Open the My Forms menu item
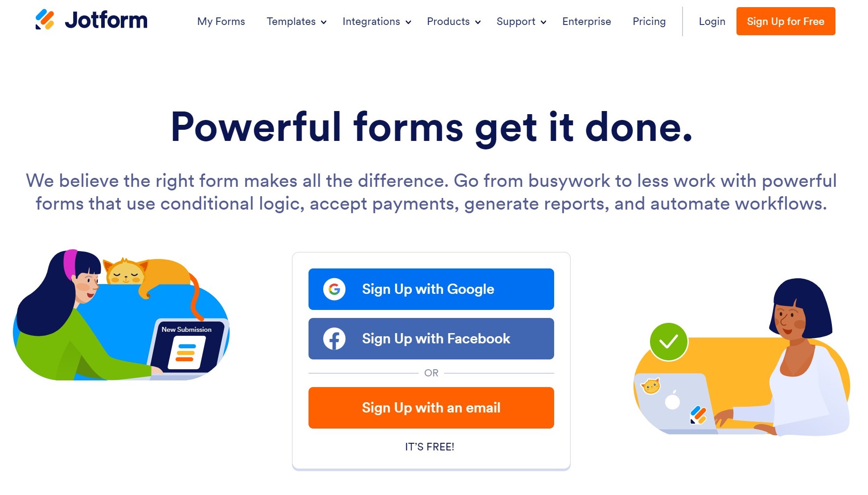868x495 pixels. pyautogui.click(x=221, y=21)
